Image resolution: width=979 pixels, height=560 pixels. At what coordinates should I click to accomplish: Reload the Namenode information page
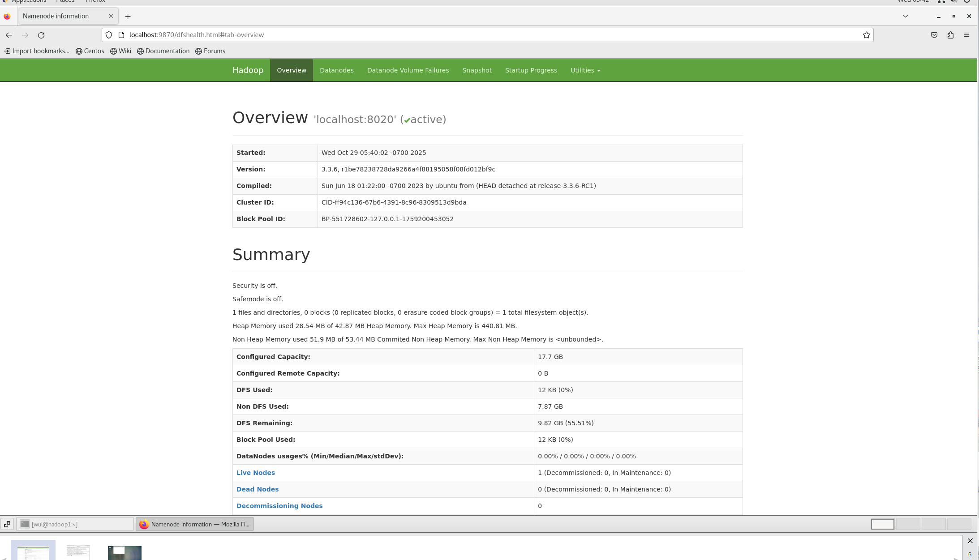(41, 35)
